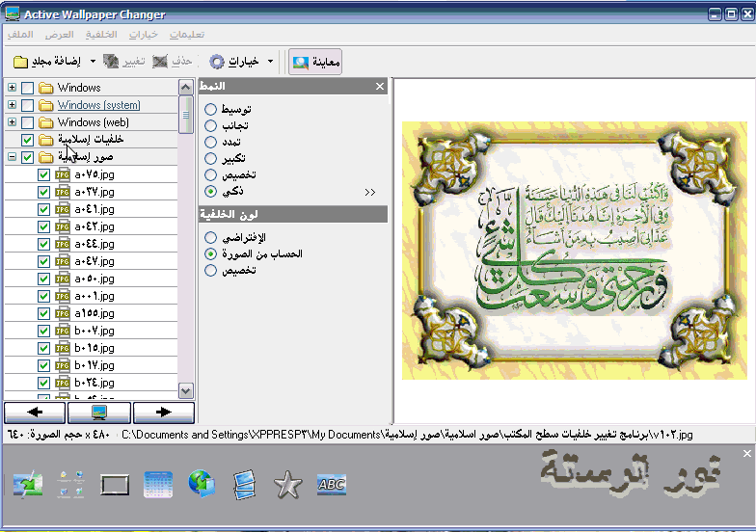Click the JPG icon of a٠٤٤.jpg
756x532 pixels.
pyautogui.click(x=62, y=244)
